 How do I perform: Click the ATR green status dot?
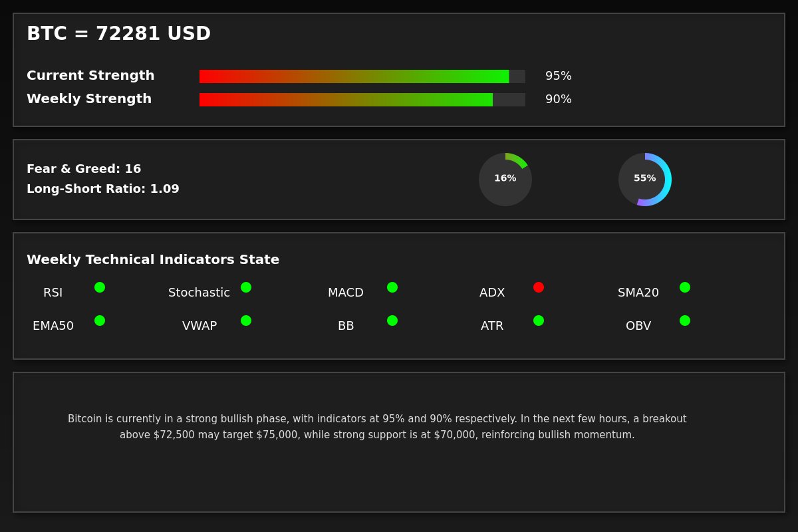[539, 321]
